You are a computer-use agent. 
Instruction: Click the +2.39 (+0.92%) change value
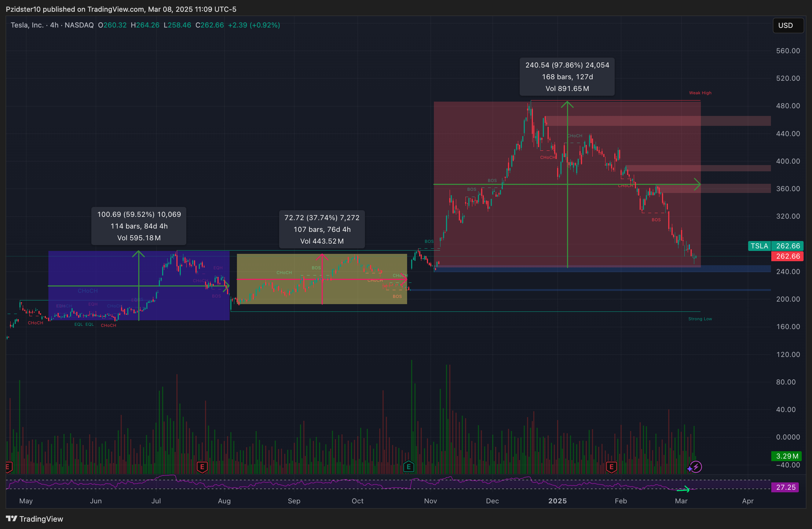pos(254,25)
